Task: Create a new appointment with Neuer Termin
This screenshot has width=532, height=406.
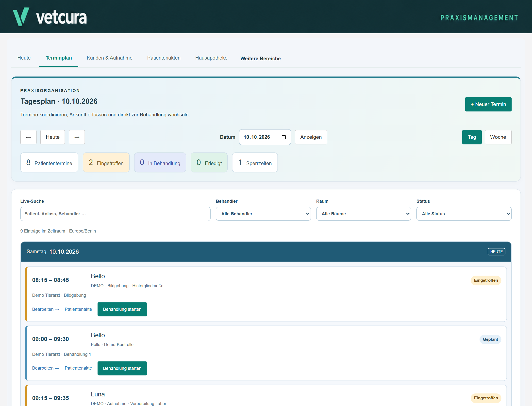Action: pos(488,104)
